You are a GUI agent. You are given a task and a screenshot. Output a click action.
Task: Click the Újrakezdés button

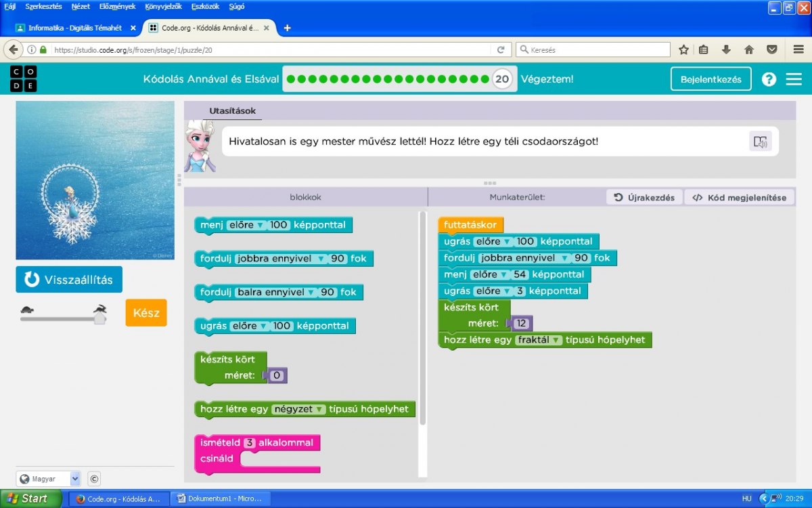(x=644, y=198)
